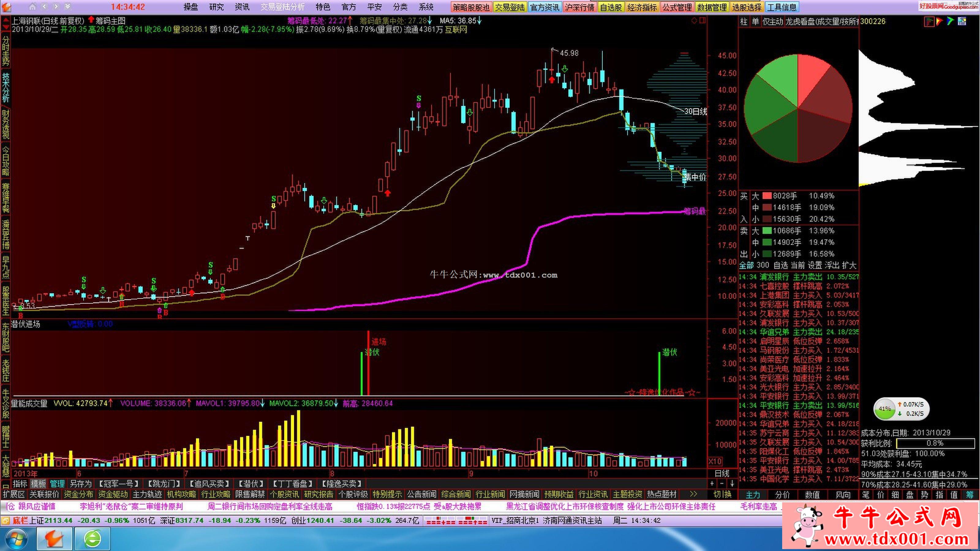Open the 操盘 menu
This screenshot has height=551, width=980.
click(x=191, y=7)
